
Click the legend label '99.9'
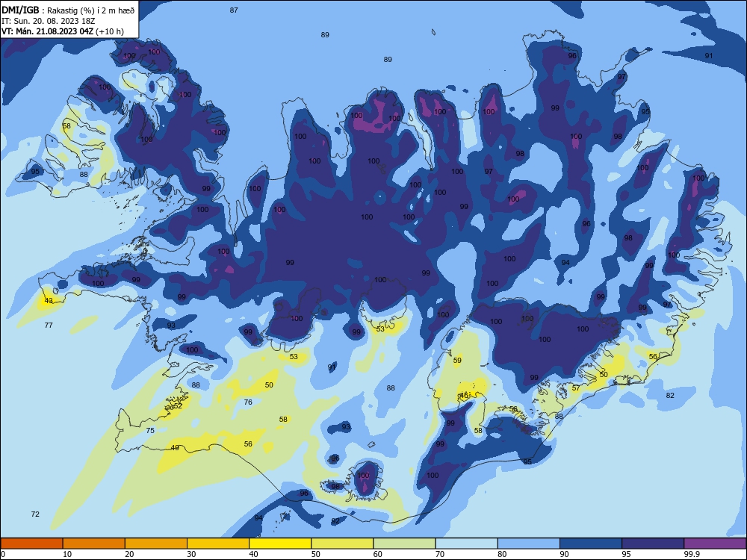691,554
